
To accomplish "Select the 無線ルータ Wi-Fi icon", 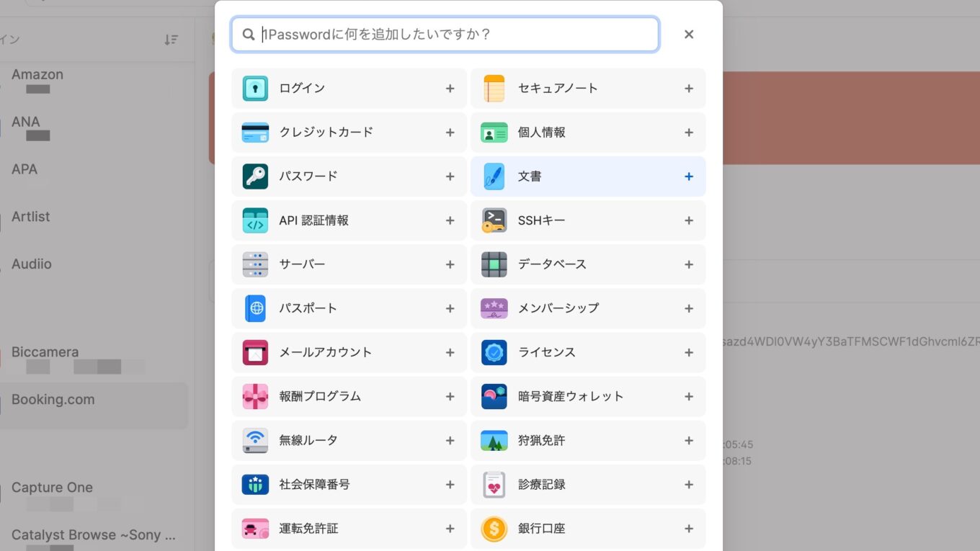I will click(254, 440).
